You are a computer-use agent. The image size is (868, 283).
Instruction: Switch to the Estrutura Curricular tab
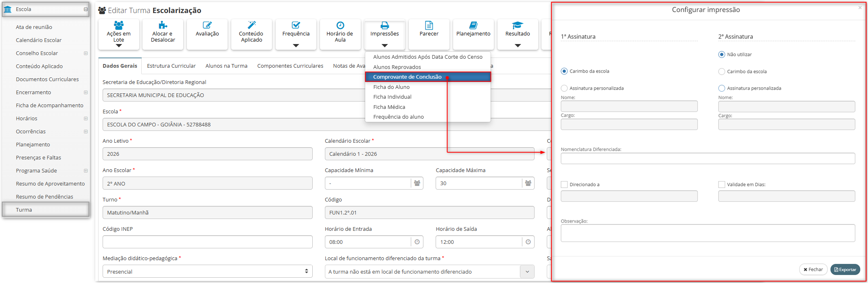[x=171, y=66]
